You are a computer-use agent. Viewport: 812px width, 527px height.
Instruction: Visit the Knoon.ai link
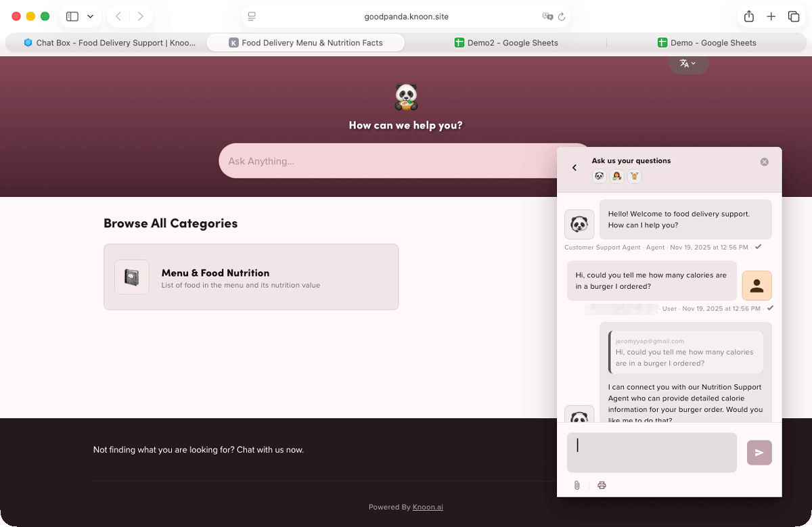click(428, 507)
